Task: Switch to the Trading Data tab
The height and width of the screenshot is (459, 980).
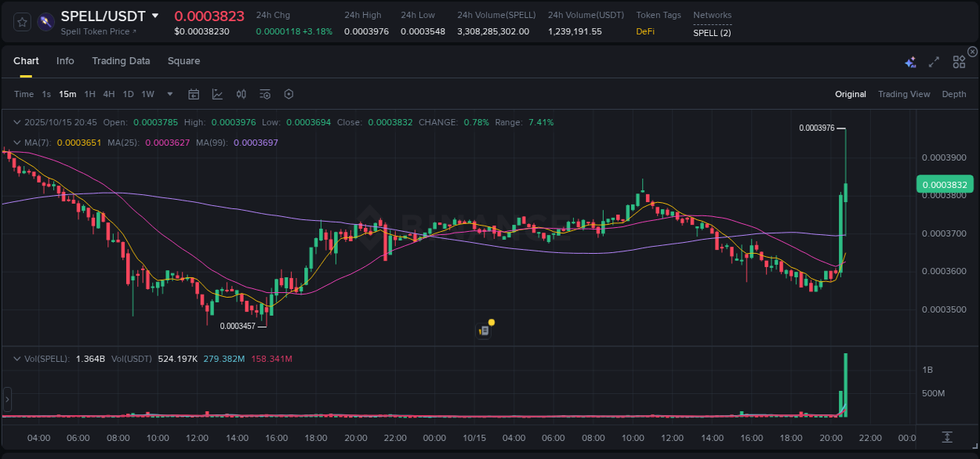Action: click(x=121, y=61)
